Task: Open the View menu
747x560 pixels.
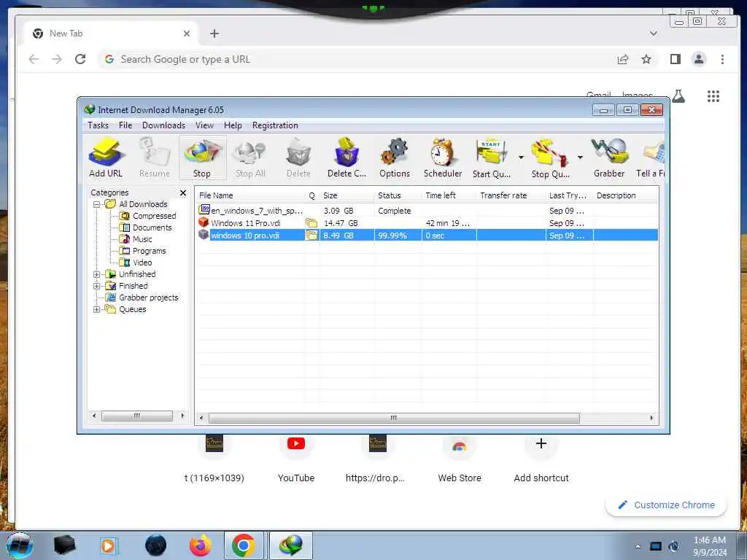Action: click(204, 125)
